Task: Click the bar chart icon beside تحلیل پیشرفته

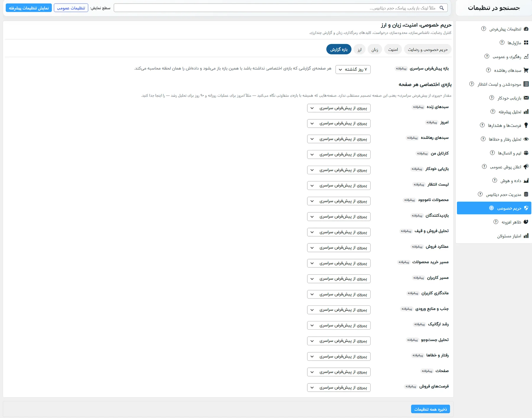Action: 526,112
